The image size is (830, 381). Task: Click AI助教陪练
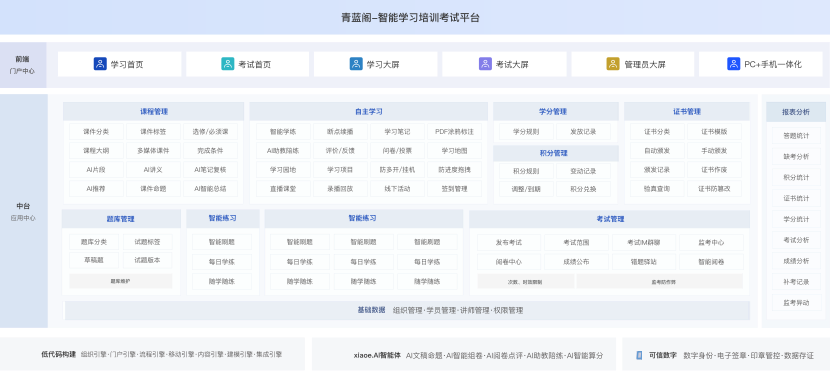click(x=283, y=151)
